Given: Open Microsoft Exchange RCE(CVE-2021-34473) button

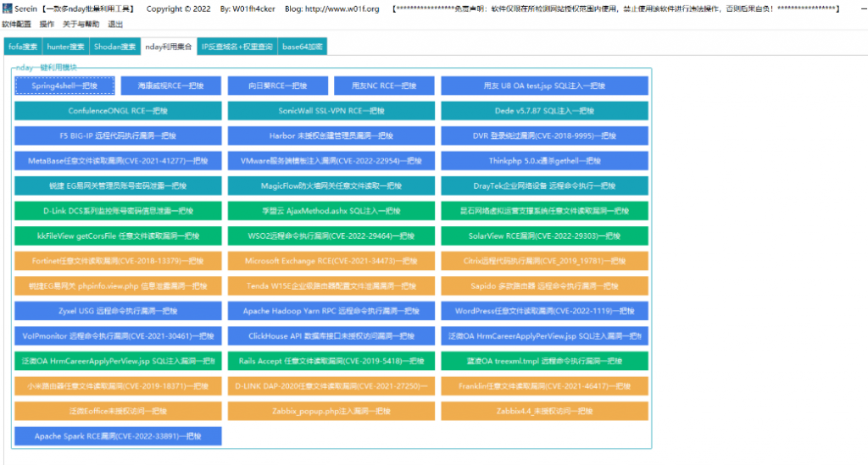Looking at the screenshot, I should (x=331, y=261).
